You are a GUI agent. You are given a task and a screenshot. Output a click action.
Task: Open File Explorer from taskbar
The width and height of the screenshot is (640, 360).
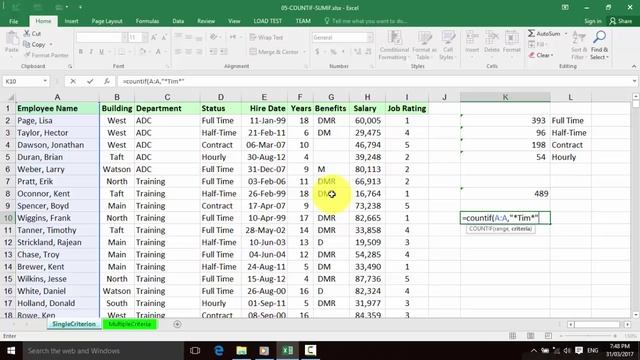coord(242,351)
